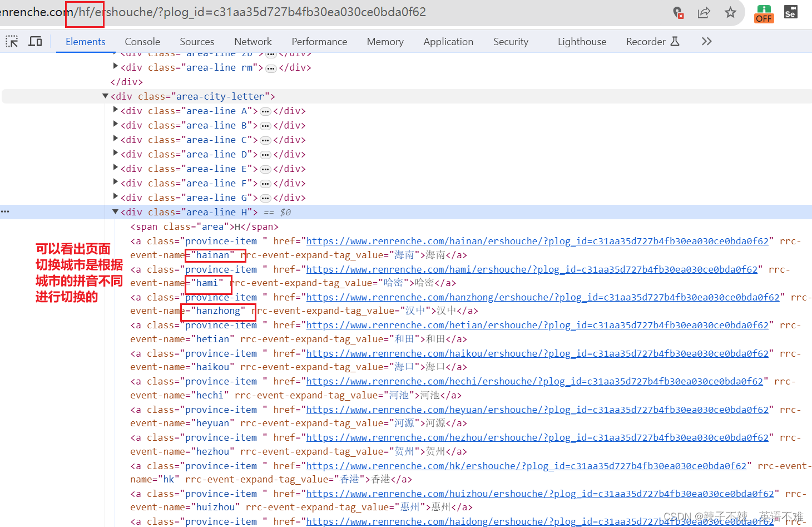Expand the area-line B div
Screen dimensions: 812x527
[116, 125]
